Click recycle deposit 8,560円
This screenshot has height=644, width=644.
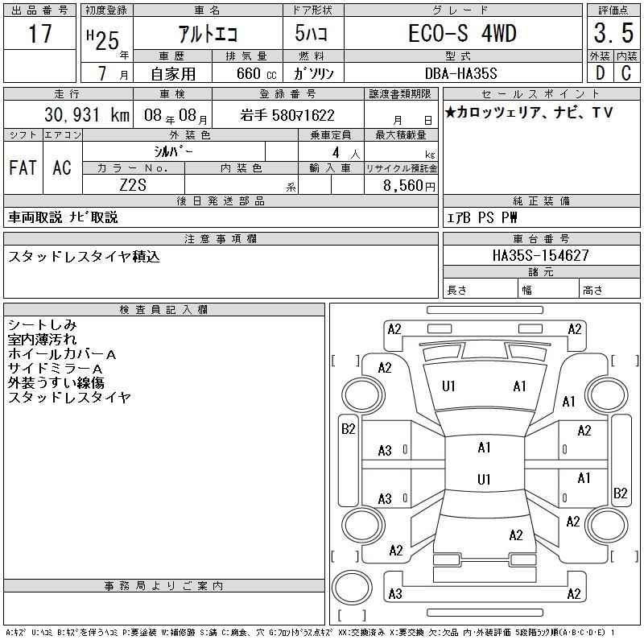(409, 186)
